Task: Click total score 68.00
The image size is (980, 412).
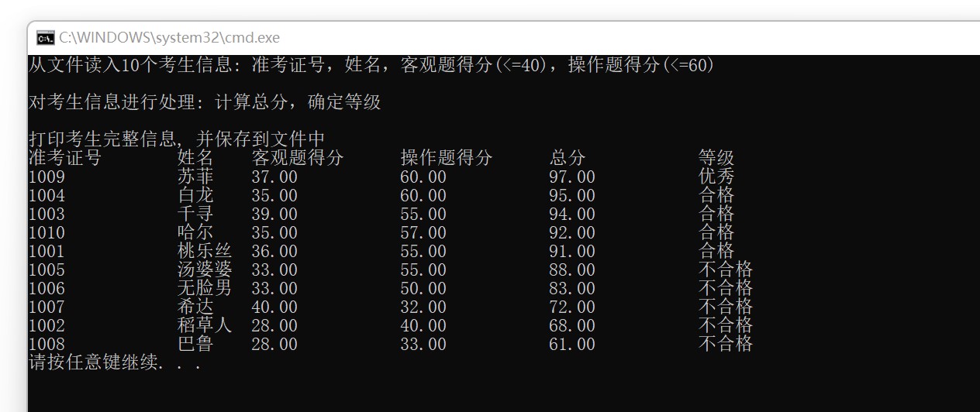Action: [x=572, y=326]
